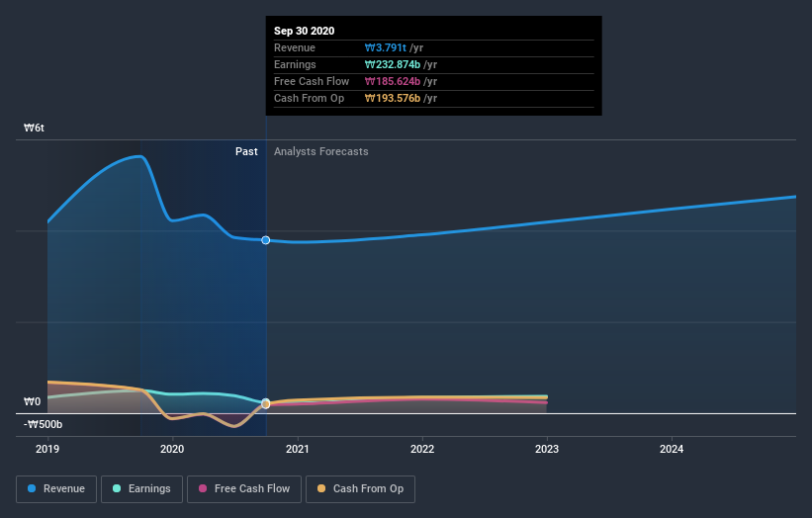
Task: Click the -₩500b y-axis label
Action: pos(43,424)
